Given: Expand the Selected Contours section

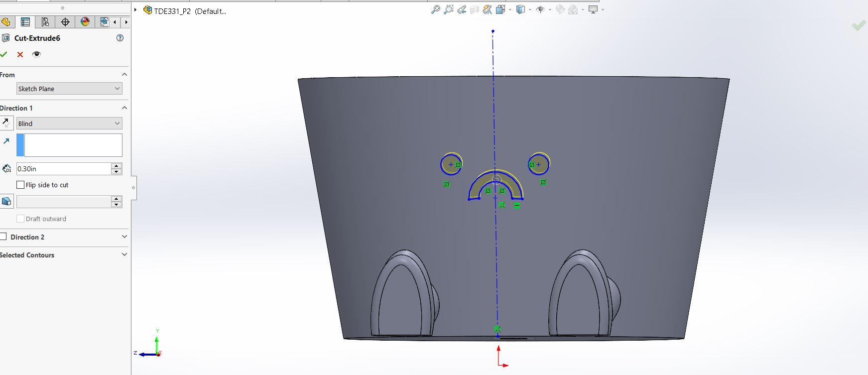Looking at the screenshot, I should tap(124, 254).
